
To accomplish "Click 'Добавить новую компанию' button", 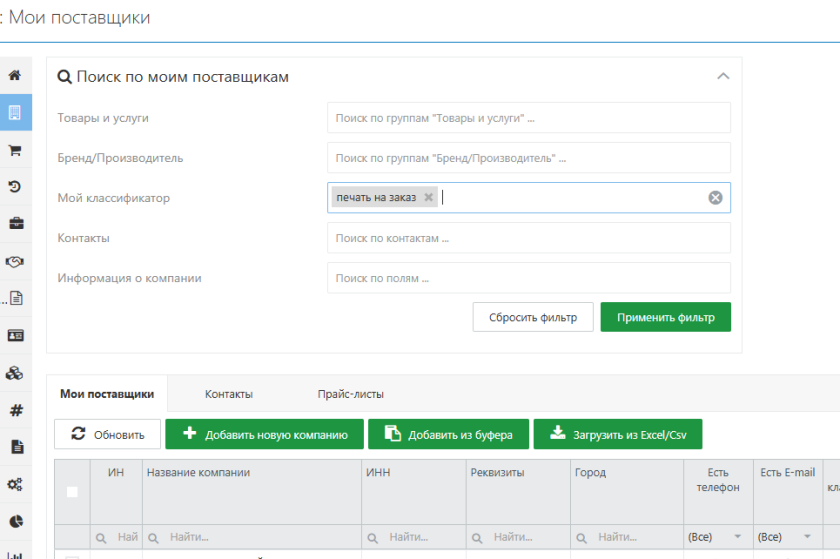I will [264, 434].
